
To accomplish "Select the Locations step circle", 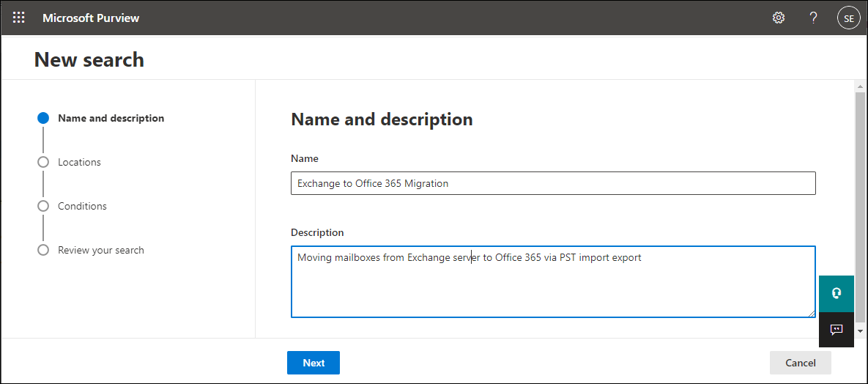I will pos(43,162).
